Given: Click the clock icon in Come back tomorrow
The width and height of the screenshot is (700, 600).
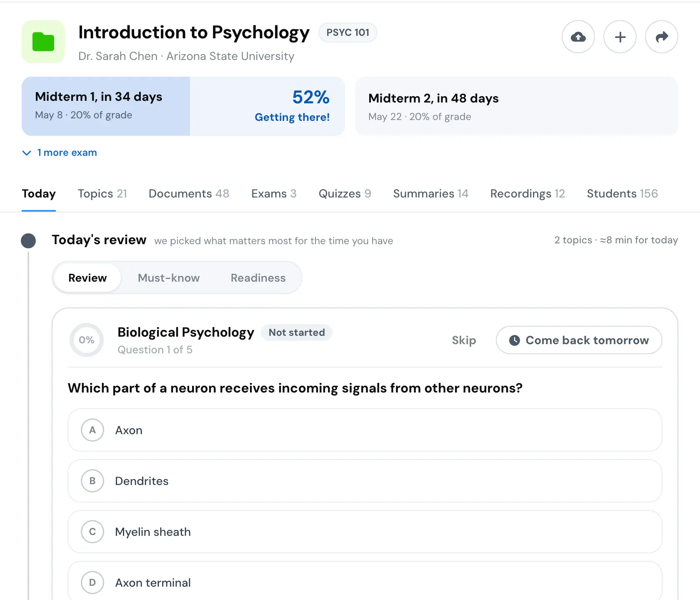Looking at the screenshot, I should point(515,340).
